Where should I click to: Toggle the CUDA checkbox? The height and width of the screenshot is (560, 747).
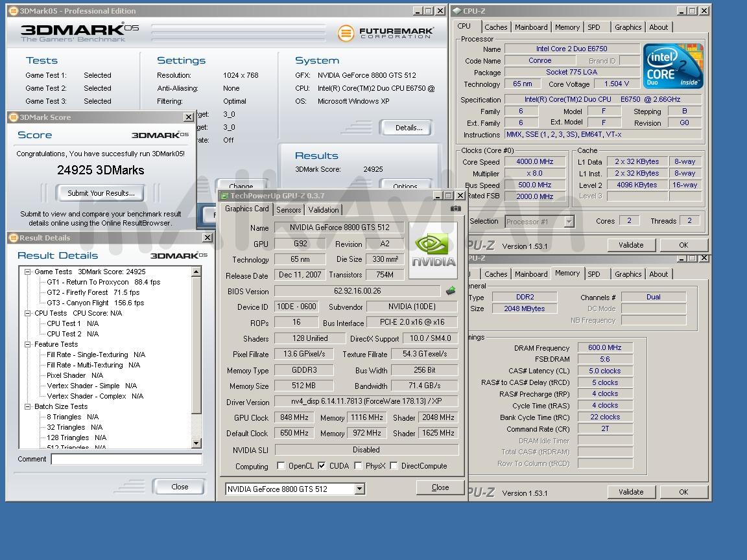[x=322, y=466]
